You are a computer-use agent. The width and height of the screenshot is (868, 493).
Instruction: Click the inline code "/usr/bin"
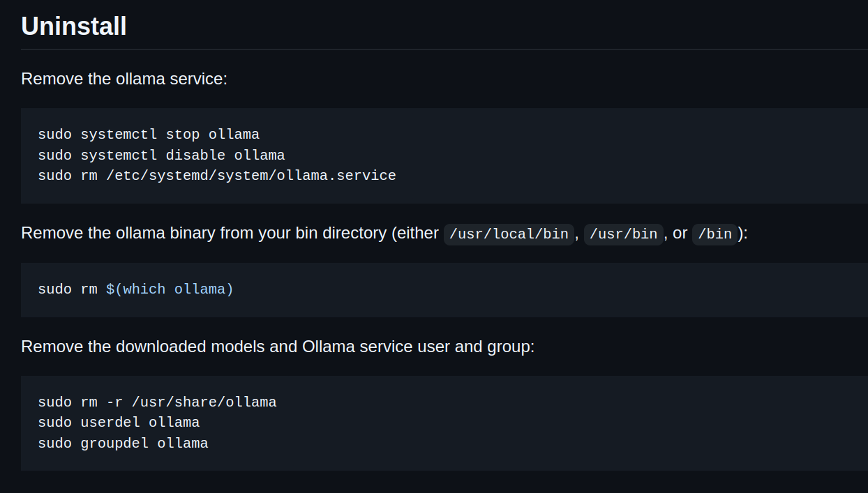[x=623, y=234]
